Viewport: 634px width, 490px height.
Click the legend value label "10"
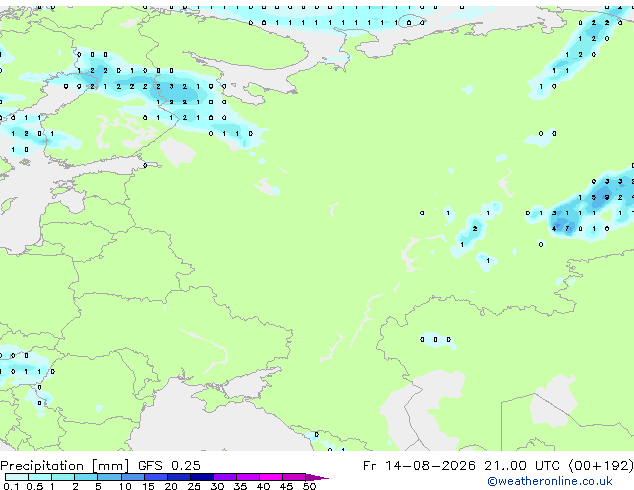pyautogui.click(x=125, y=486)
